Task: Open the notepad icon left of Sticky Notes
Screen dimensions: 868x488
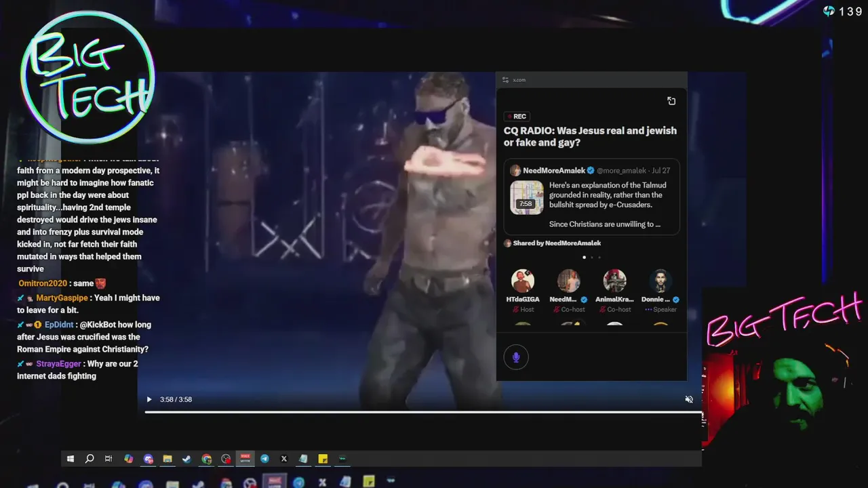Action: point(303,459)
